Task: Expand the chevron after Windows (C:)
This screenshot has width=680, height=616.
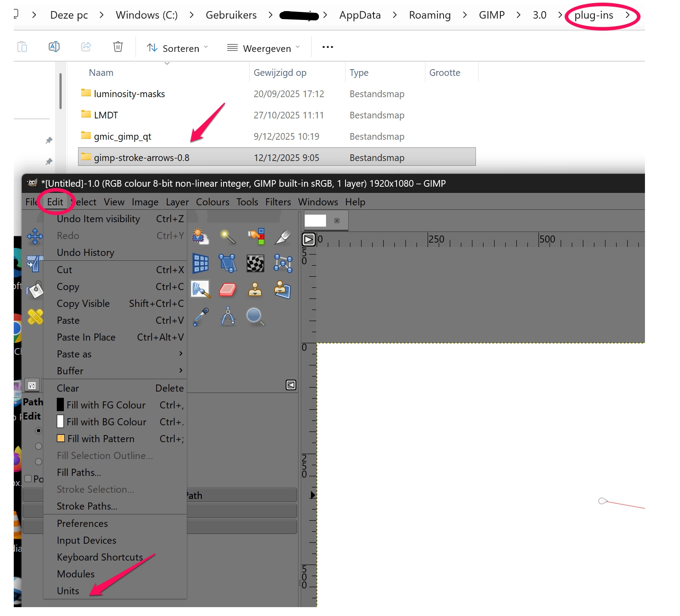Action: click(x=192, y=15)
